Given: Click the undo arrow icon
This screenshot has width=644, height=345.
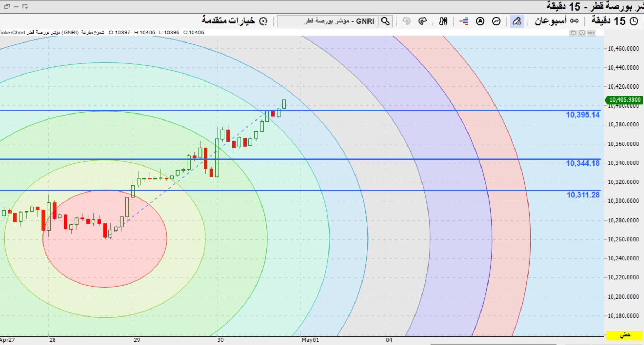Looking at the screenshot, I should (x=406, y=21).
